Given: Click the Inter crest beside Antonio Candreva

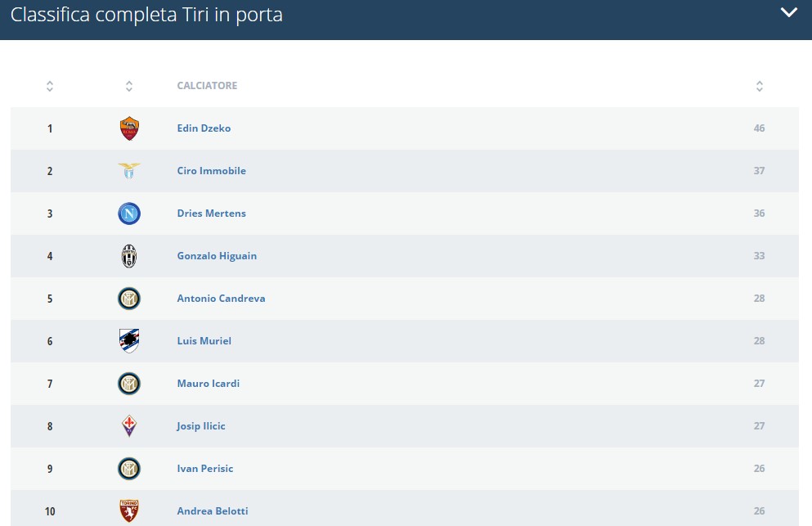Looking at the screenshot, I should [x=129, y=299].
